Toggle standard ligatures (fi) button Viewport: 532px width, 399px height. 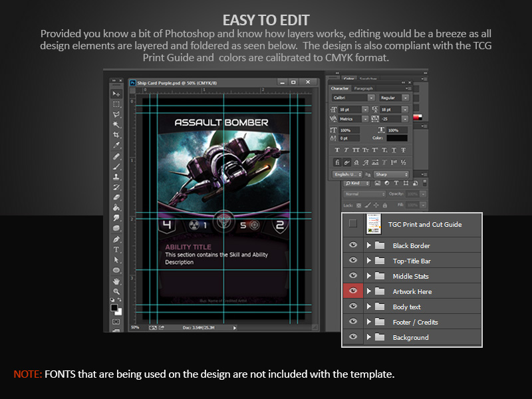point(337,162)
